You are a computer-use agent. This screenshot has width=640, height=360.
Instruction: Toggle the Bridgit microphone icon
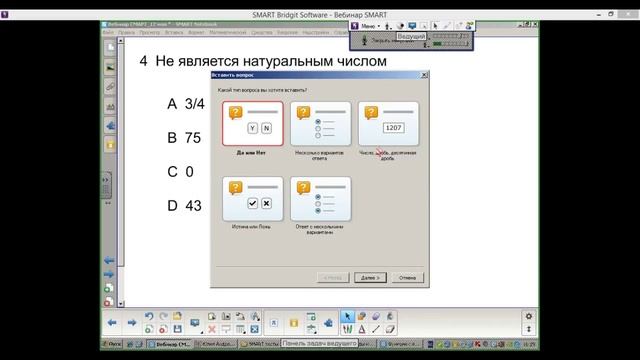tap(364, 40)
